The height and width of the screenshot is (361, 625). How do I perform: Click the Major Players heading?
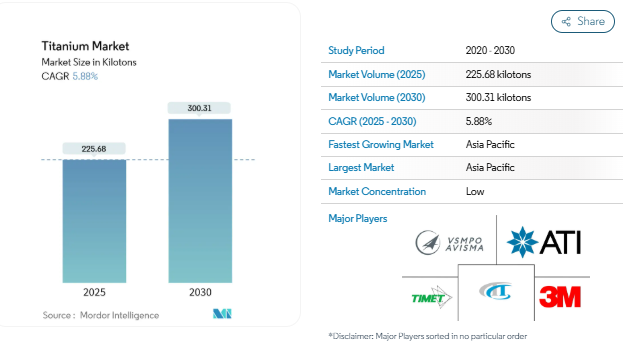click(358, 218)
